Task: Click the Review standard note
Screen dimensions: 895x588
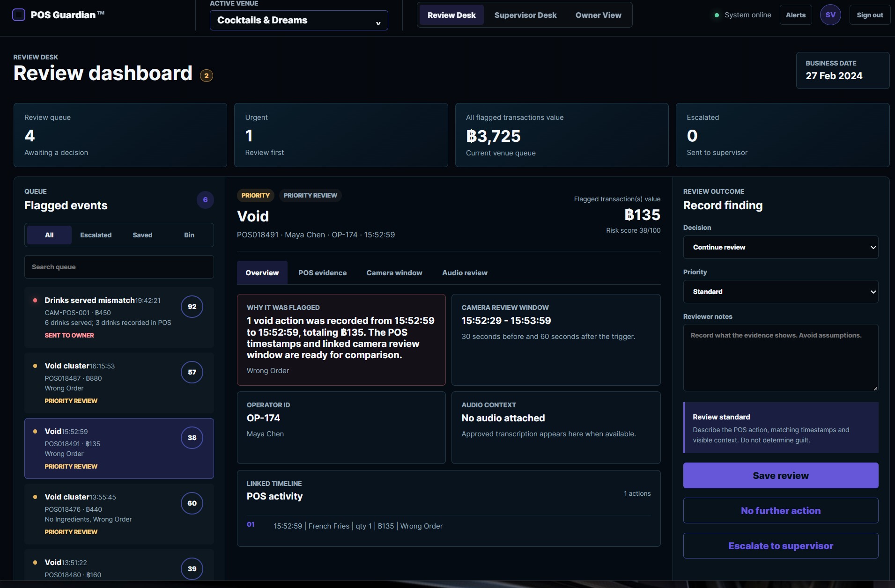Action: tap(781, 428)
